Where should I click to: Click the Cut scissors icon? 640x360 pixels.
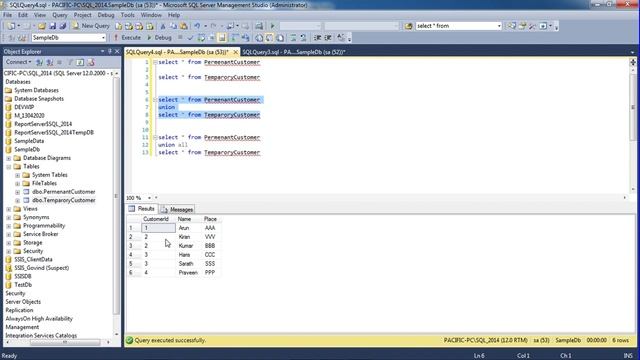(x=162, y=26)
